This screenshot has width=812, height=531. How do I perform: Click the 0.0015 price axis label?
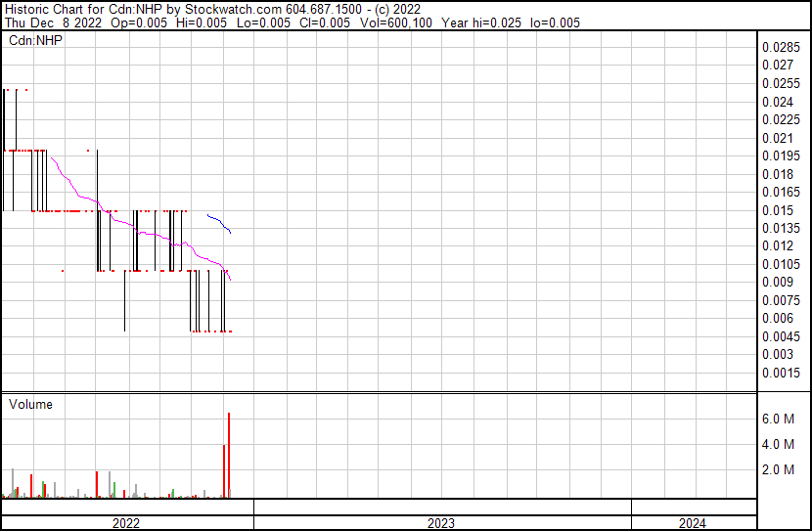pyautogui.click(x=781, y=374)
